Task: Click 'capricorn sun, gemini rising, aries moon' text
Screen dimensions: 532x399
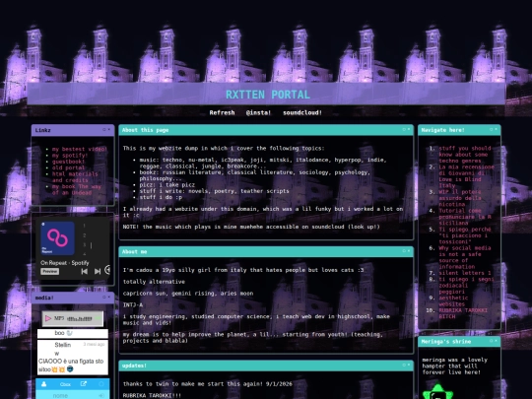Action: [x=188, y=294]
